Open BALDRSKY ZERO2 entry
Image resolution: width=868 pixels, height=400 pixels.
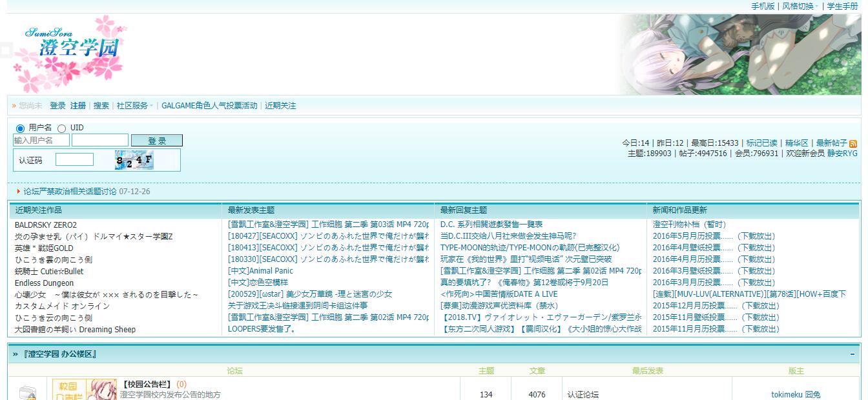click(46, 225)
